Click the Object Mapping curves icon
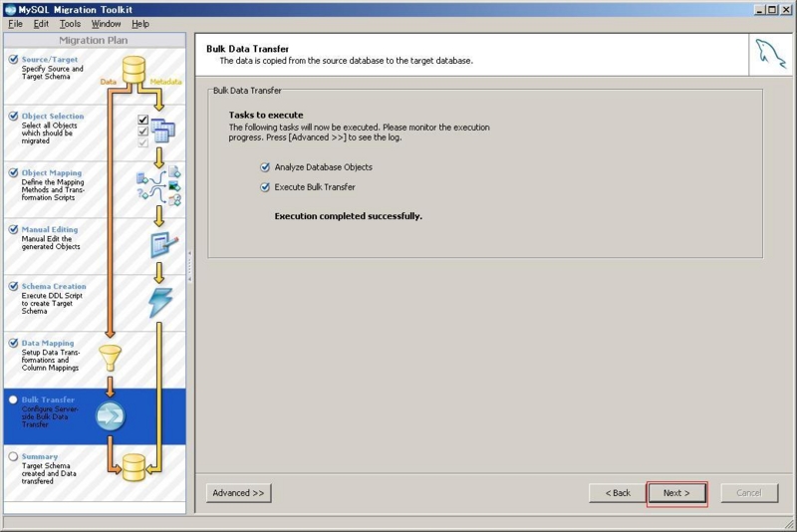797x532 pixels. point(158,186)
